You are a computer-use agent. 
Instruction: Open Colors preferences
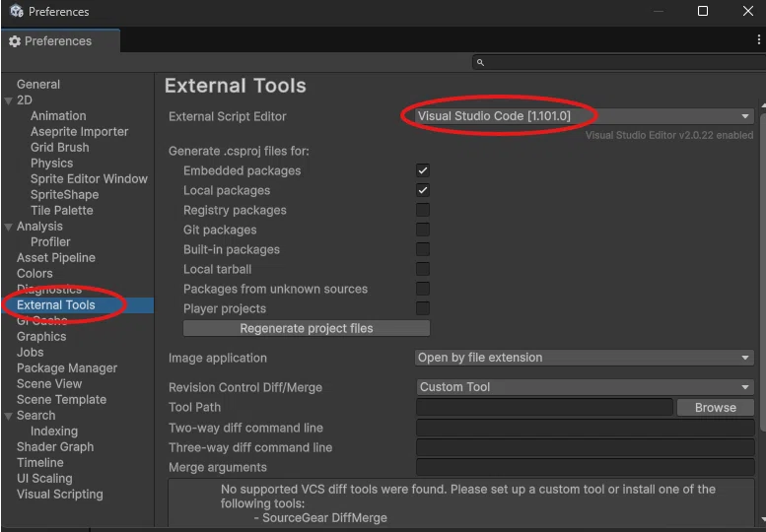point(35,274)
